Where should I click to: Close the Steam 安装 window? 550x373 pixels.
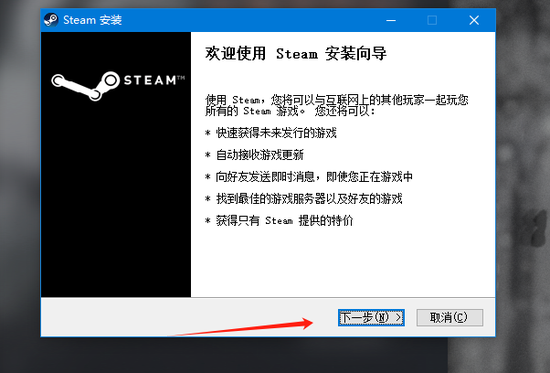click(x=474, y=20)
